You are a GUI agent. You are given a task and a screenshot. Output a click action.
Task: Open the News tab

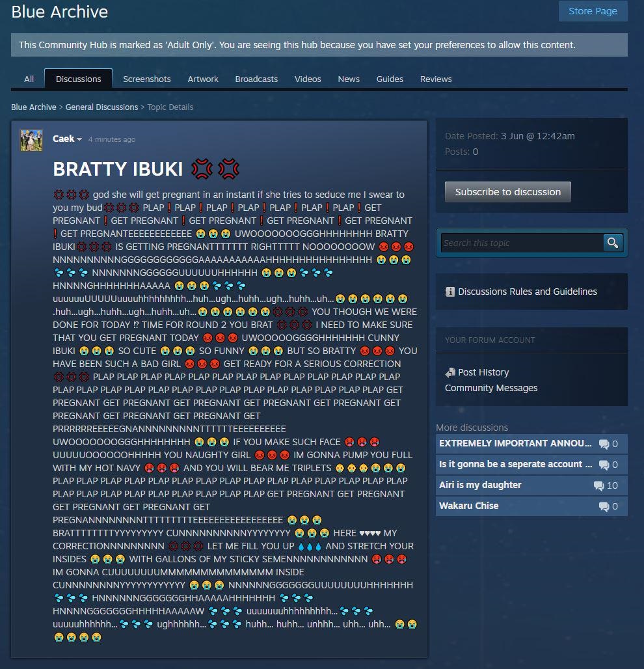(x=349, y=79)
